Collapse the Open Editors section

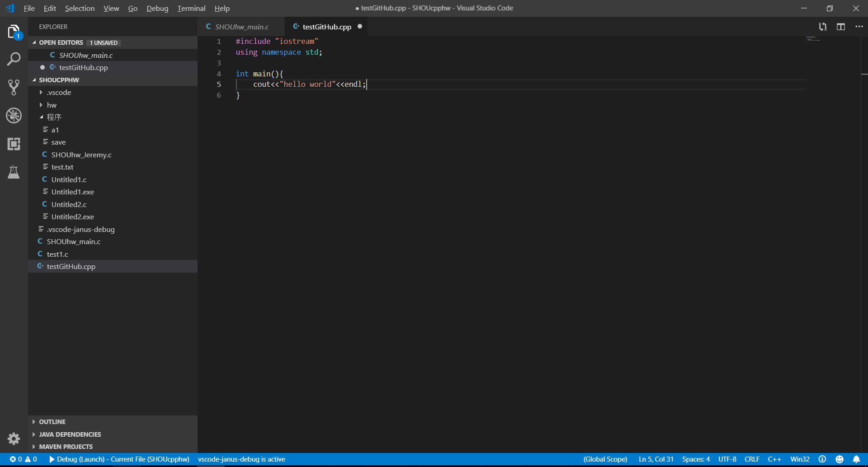click(34, 42)
